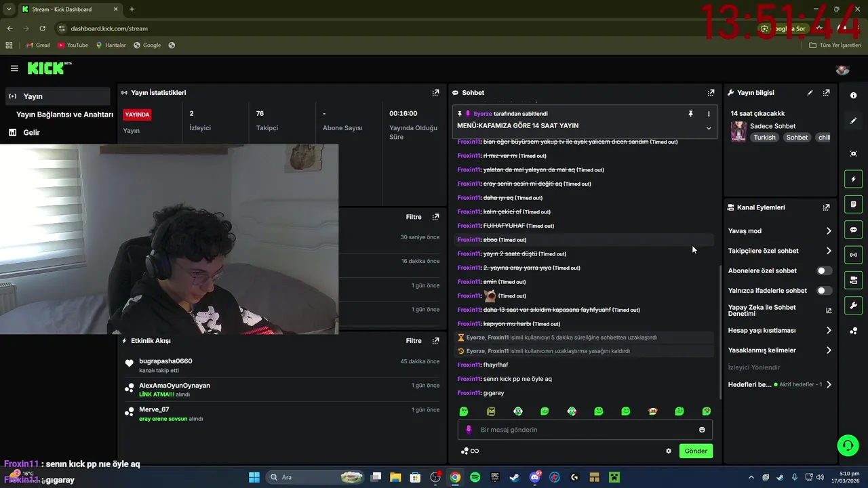The width and height of the screenshot is (868, 488).
Task: Click the info icon in the right sidebar
Action: [853, 96]
